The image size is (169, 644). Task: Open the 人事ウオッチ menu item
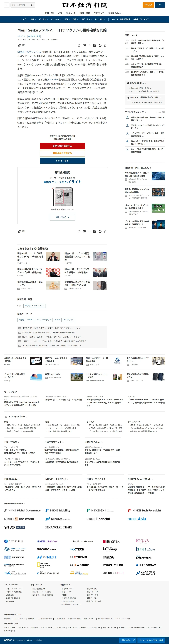[99, 13]
